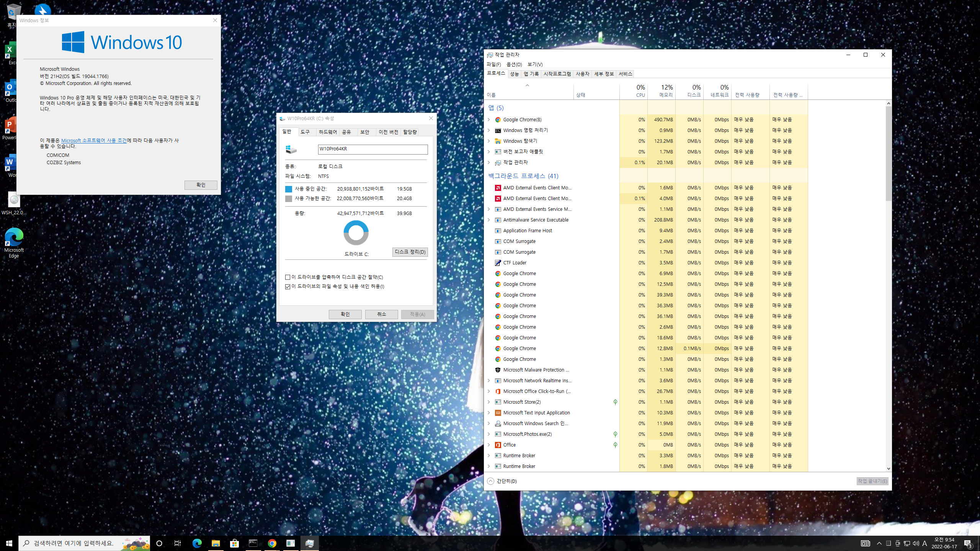Viewport: 980px width, 551px height.
Task: Switch to 서비스 tab
Action: pyautogui.click(x=625, y=74)
